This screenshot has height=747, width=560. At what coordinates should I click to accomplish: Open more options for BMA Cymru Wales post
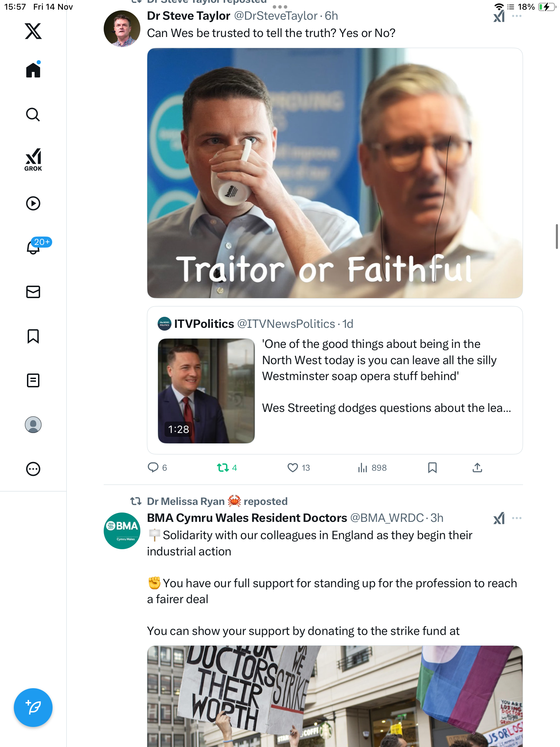coord(517,518)
